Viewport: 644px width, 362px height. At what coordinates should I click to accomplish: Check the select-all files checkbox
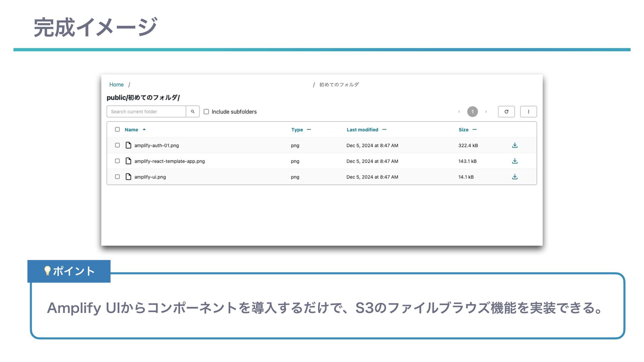coord(117,129)
